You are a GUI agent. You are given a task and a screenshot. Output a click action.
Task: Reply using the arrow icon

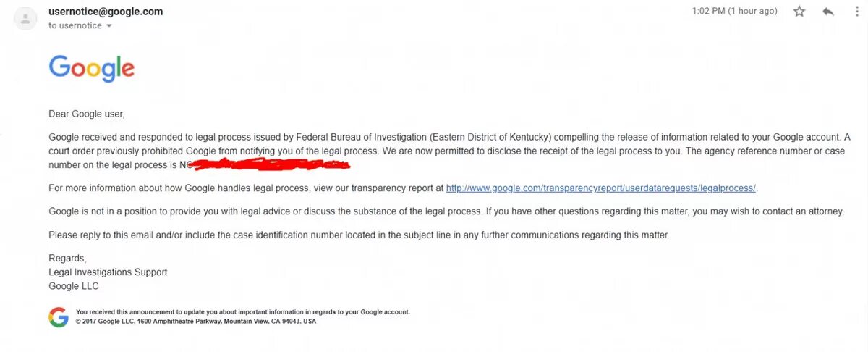[828, 12]
